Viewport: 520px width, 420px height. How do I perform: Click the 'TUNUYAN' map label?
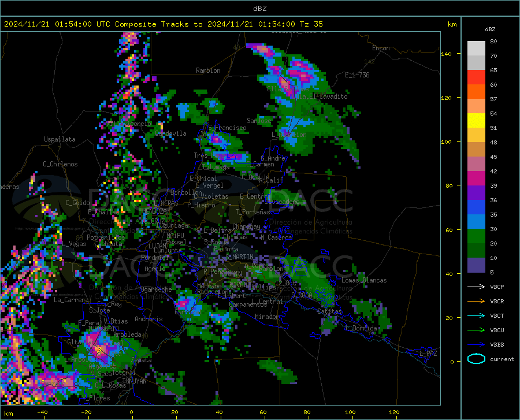click(134, 381)
